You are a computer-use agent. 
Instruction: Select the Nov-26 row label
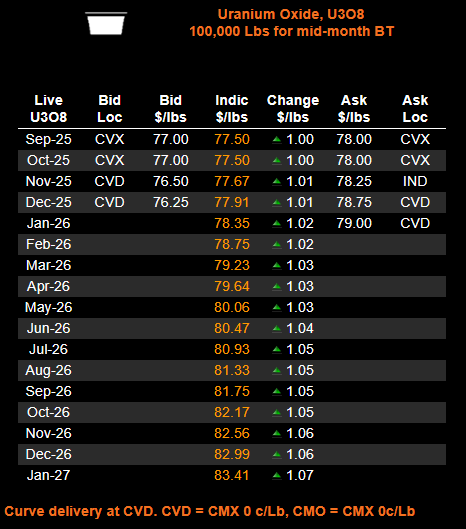tap(49, 433)
